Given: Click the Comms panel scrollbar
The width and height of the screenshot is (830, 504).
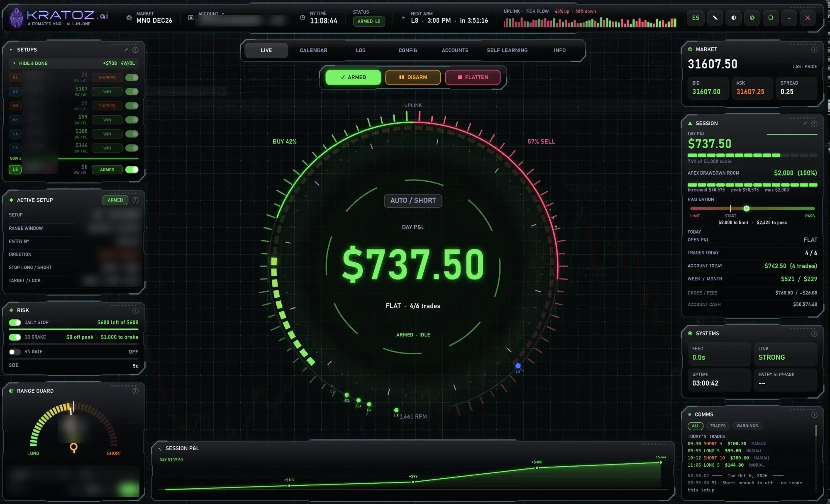Looking at the screenshot, I should [816, 431].
